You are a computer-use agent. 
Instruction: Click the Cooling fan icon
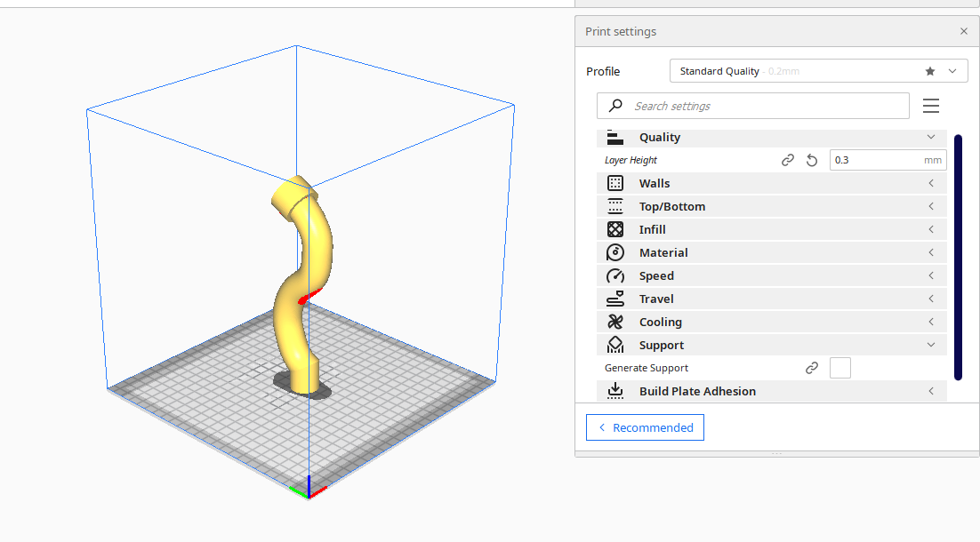(615, 323)
